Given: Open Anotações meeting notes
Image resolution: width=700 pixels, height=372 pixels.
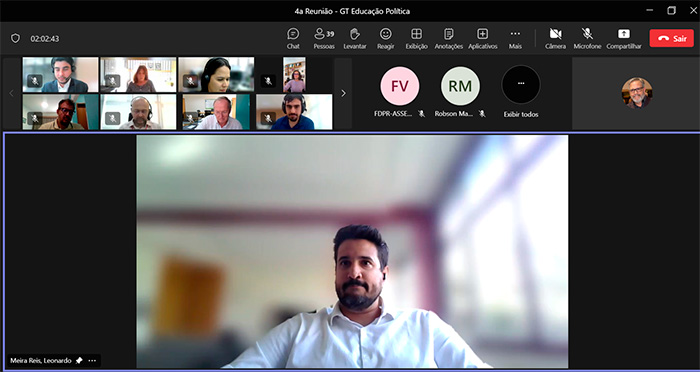Looking at the screenshot, I should [449, 38].
